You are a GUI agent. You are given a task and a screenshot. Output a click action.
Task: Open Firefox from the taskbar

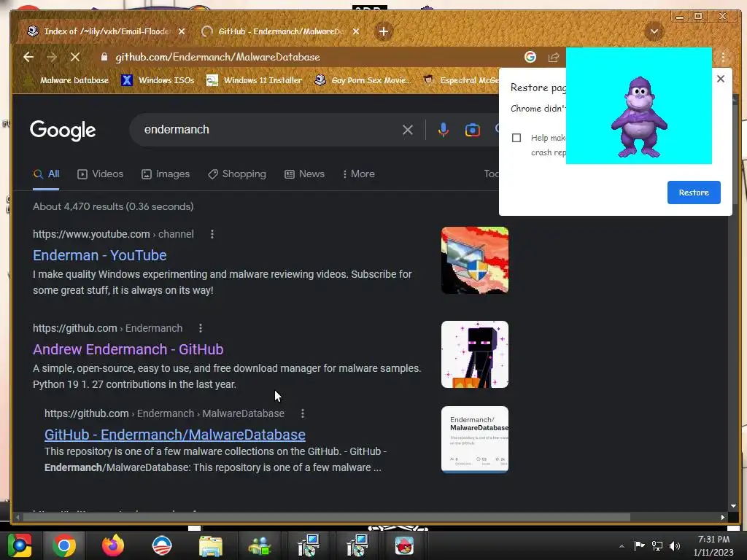coord(113,545)
